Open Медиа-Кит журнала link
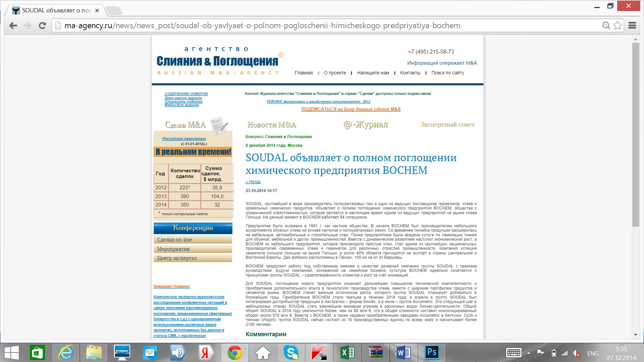The image size is (644, 362). 181,105
